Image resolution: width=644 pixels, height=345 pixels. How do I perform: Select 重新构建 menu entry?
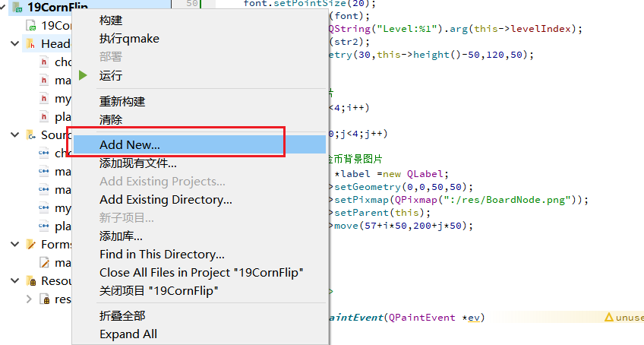pyautogui.click(x=122, y=102)
